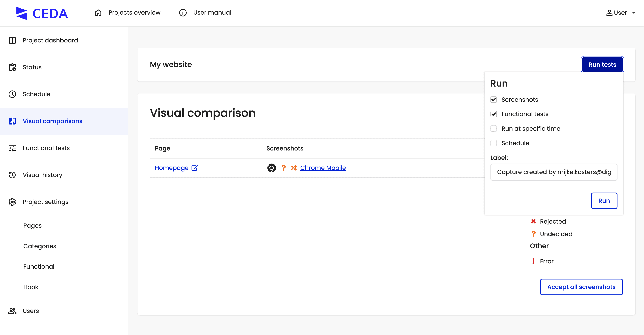The image size is (644, 335).
Task: Click Accept all screenshots button
Action: [582, 287]
